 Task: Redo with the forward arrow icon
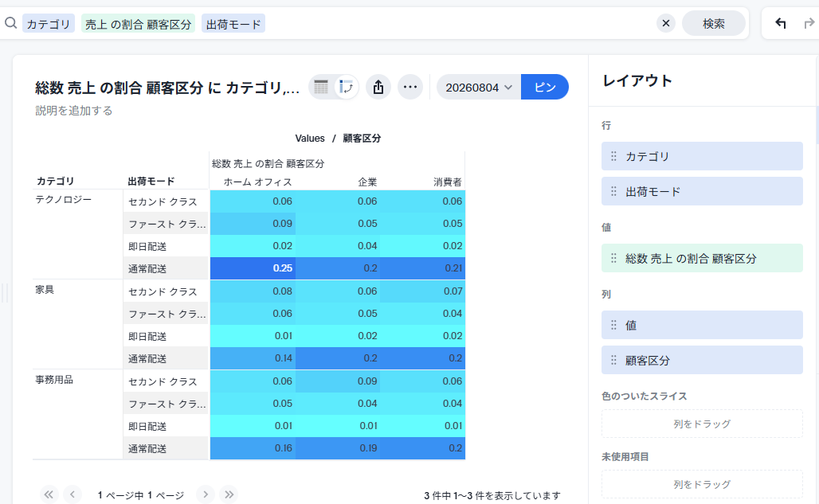click(809, 23)
